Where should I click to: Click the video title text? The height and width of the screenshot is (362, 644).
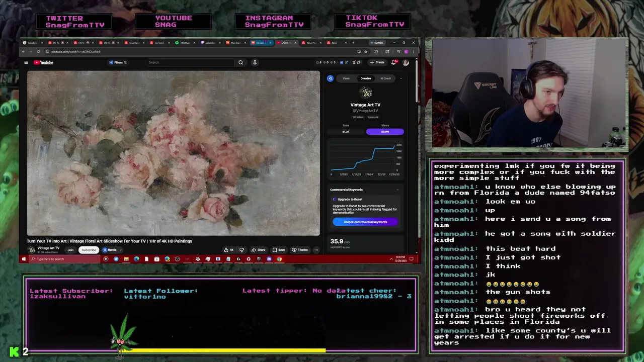109,241
